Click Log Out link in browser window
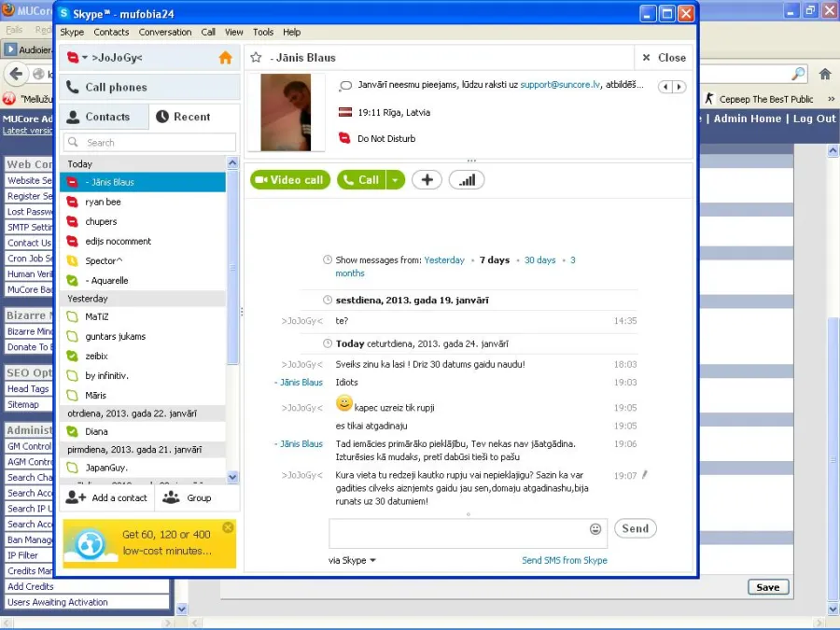The width and height of the screenshot is (840, 630). pos(814,119)
